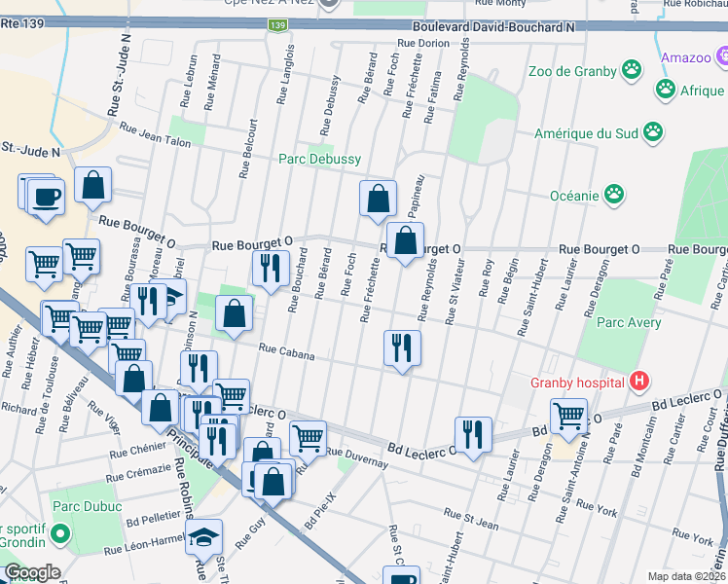
Task: Select the Rue de Toulouse label
Action: point(47,395)
